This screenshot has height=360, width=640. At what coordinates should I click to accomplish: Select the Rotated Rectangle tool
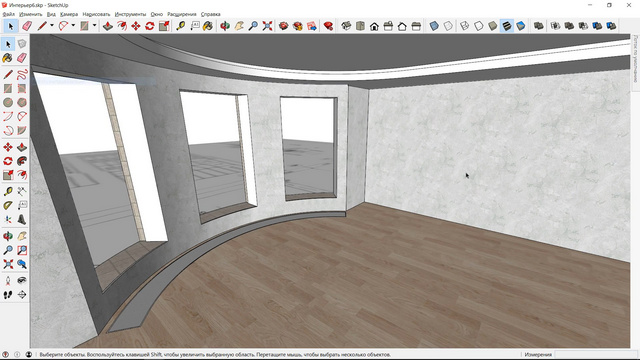(x=22, y=88)
